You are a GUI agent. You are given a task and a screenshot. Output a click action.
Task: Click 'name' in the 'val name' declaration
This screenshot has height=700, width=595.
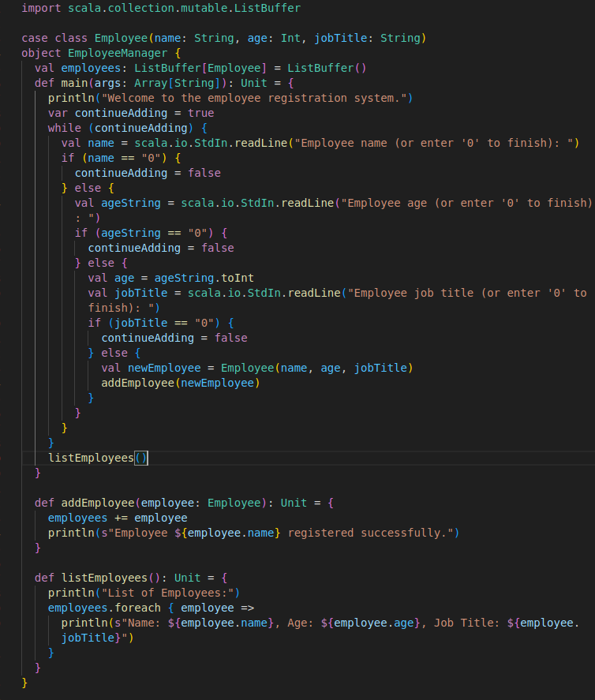point(100,143)
